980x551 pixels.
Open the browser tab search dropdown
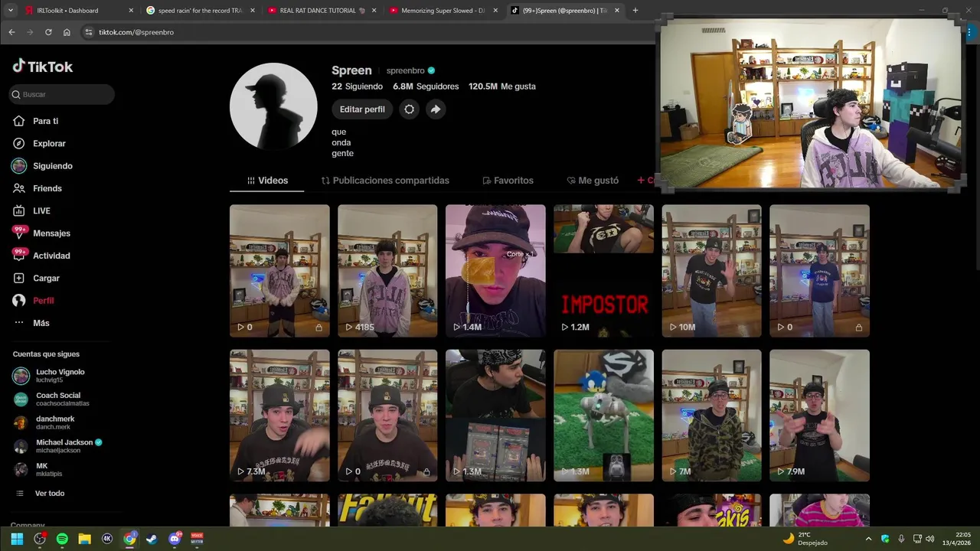point(10,11)
